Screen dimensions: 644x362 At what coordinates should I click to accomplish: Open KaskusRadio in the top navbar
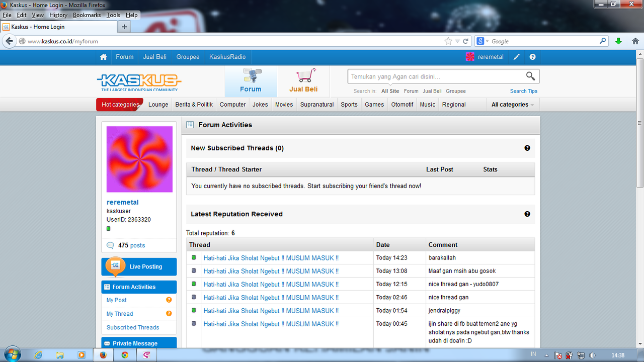pyautogui.click(x=227, y=57)
